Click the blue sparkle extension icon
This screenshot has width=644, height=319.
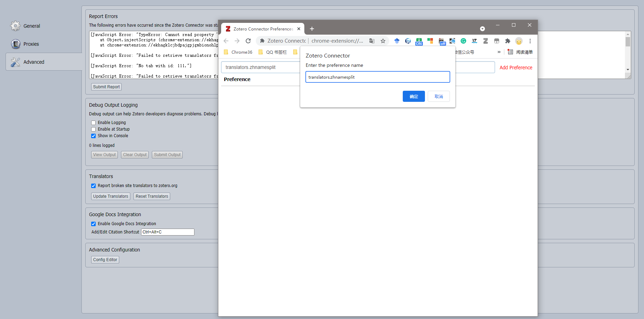[x=452, y=41]
